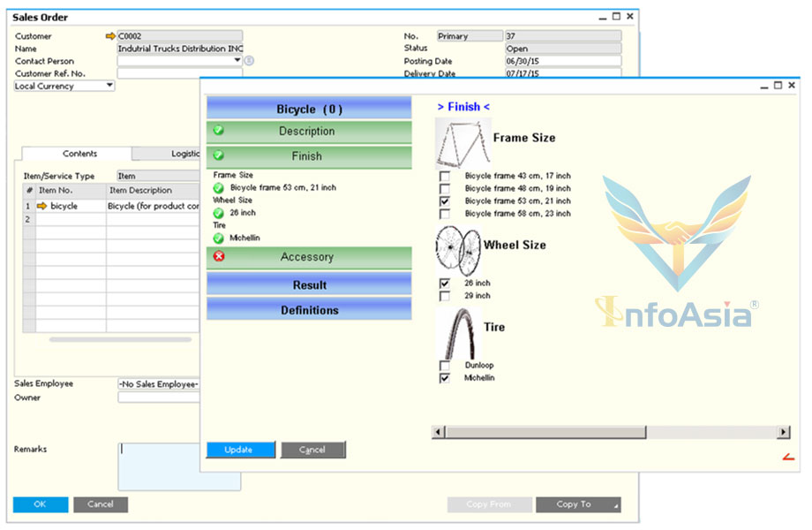Click the Copy From button
This screenshot has height=530, width=812.
point(489,504)
